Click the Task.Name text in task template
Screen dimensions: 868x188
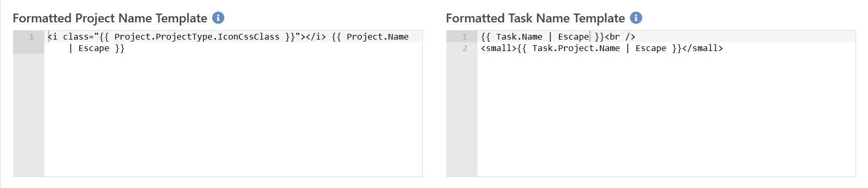pyautogui.click(x=519, y=37)
